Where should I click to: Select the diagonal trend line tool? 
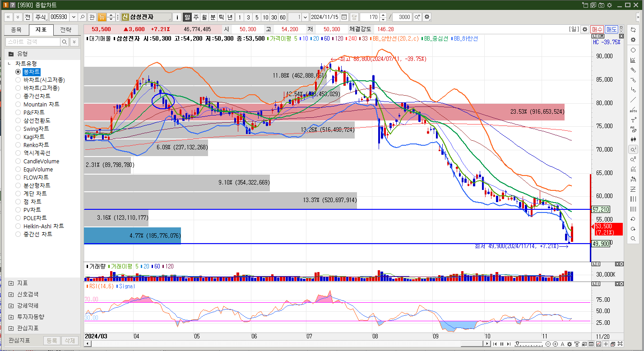tap(633, 100)
